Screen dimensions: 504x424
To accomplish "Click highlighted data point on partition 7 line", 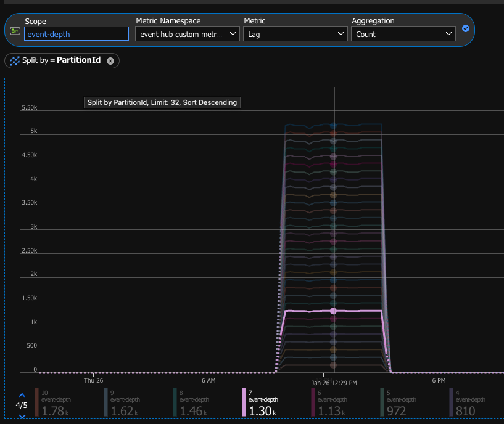I will point(333,311).
